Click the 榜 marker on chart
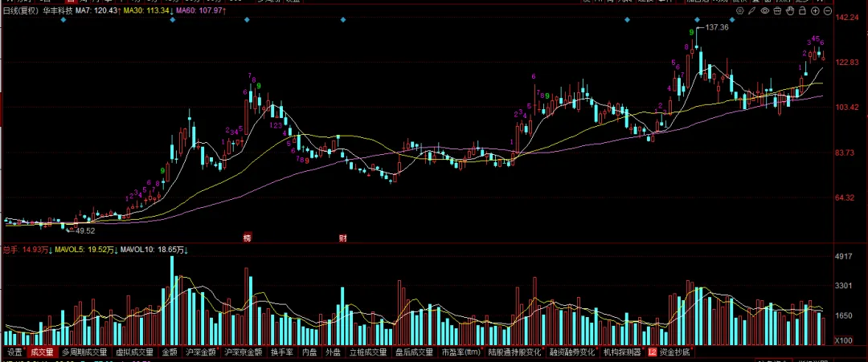The height and width of the screenshot is (362, 868). click(247, 238)
